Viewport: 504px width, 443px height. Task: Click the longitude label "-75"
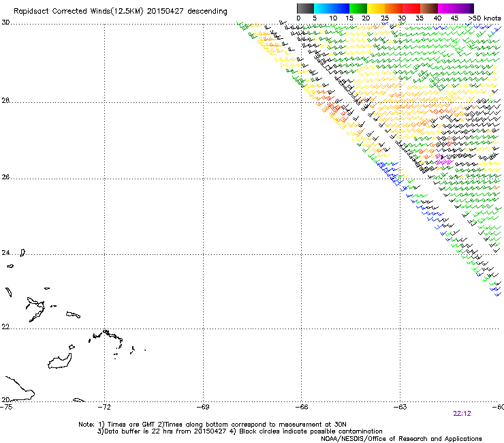click(x=6, y=407)
